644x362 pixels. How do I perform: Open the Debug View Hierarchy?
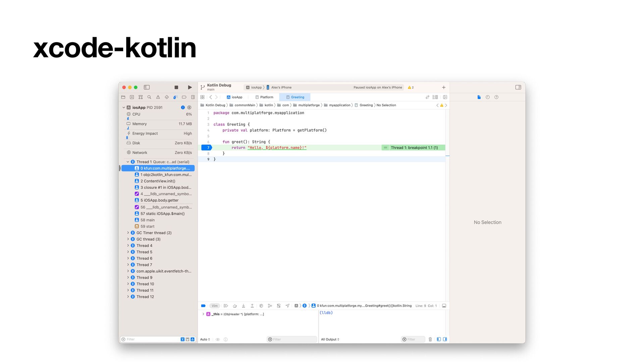coord(261,306)
